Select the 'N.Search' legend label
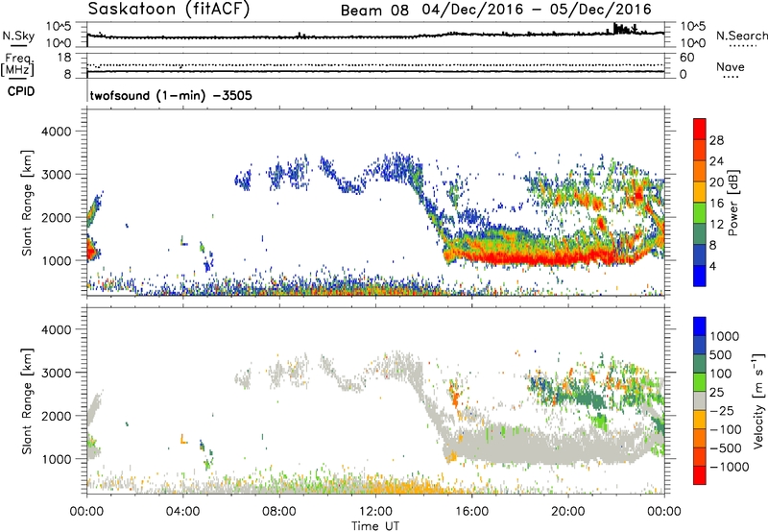 pyautogui.click(x=741, y=36)
